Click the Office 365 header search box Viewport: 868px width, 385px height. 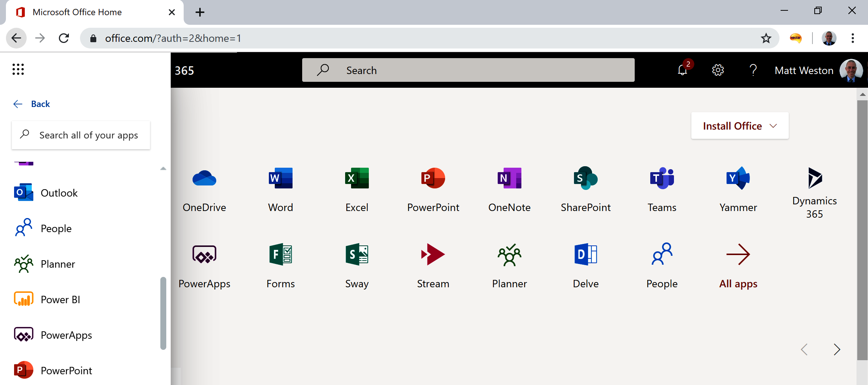click(468, 70)
